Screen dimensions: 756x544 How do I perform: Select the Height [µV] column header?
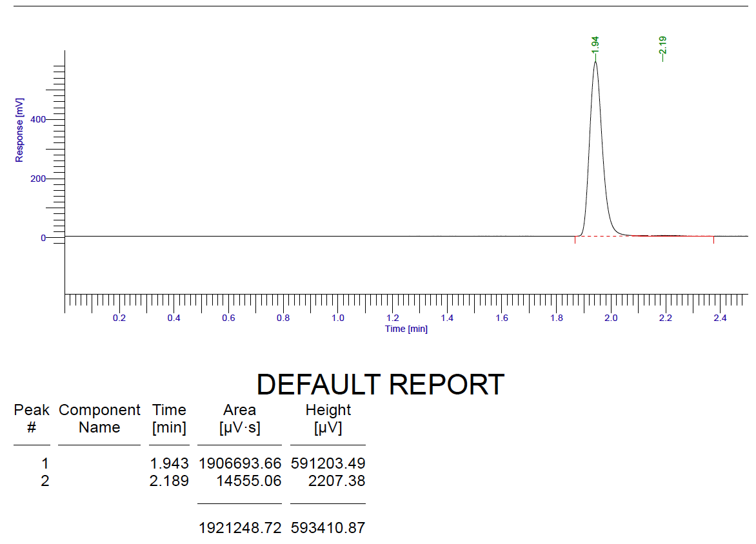[327, 418]
